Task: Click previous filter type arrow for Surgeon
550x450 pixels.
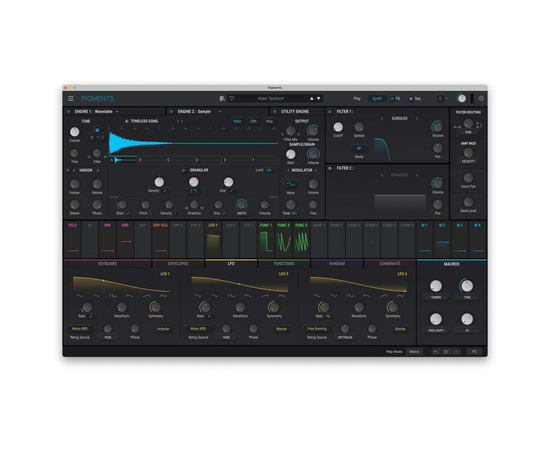Action: coord(382,119)
